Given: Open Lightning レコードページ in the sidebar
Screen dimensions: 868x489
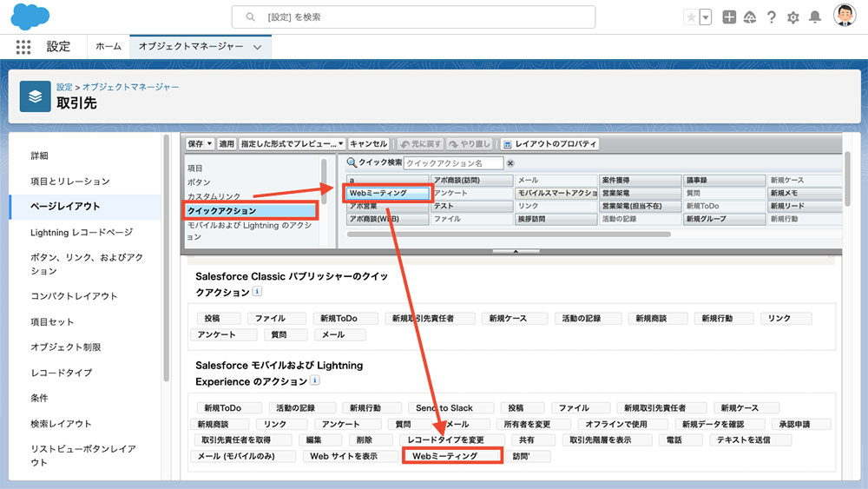Looking at the screenshot, I should pyautogui.click(x=82, y=232).
